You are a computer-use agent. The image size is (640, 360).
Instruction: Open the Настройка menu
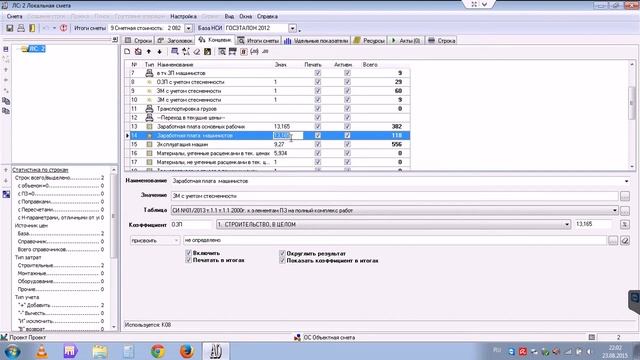coord(183,16)
